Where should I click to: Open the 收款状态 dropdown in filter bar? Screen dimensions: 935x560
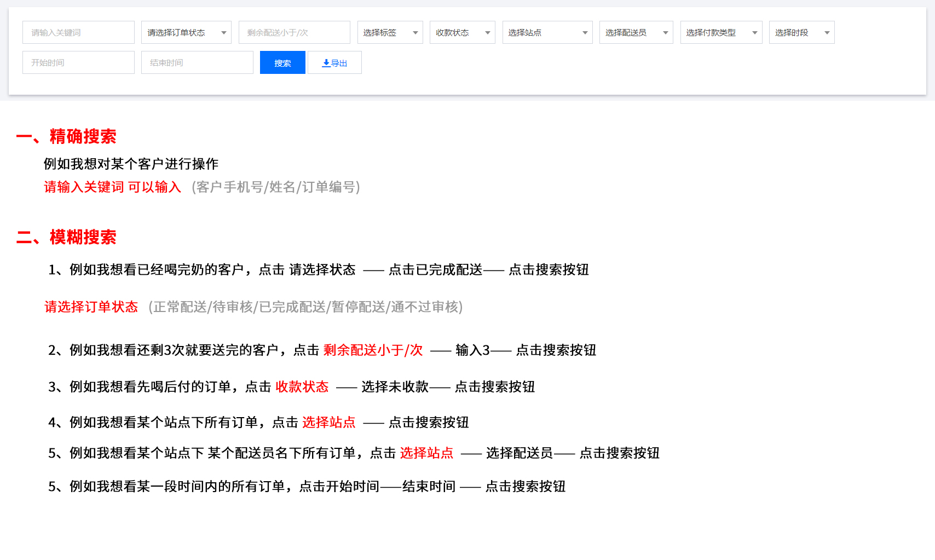pyautogui.click(x=462, y=33)
